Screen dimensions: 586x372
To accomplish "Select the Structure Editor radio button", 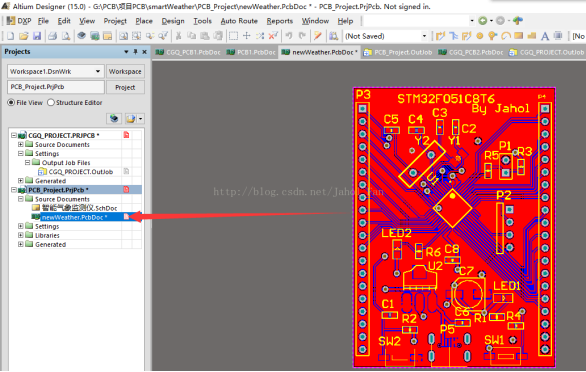I will 51,102.
